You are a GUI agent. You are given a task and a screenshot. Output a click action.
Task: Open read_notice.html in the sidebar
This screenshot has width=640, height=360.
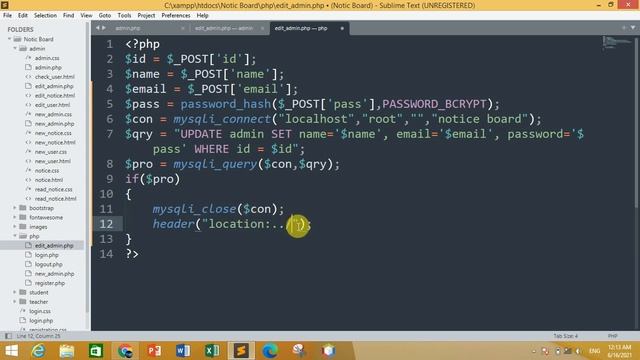click(x=56, y=199)
